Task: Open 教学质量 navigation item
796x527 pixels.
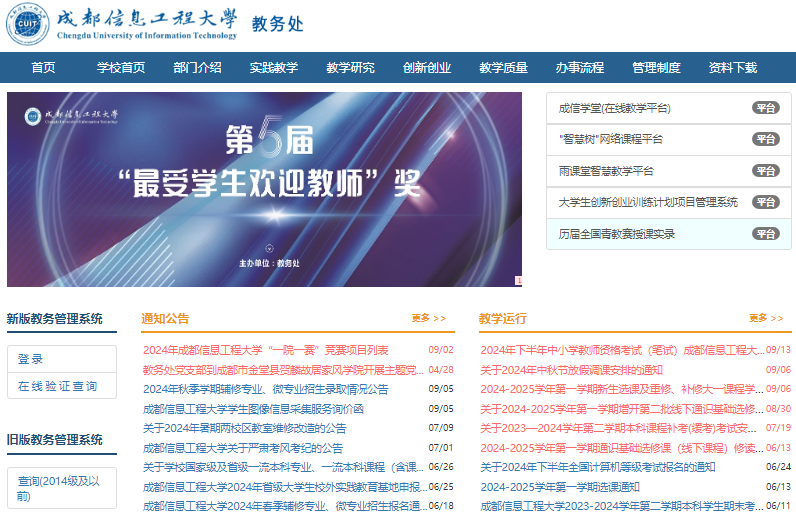Action: tap(504, 68)
